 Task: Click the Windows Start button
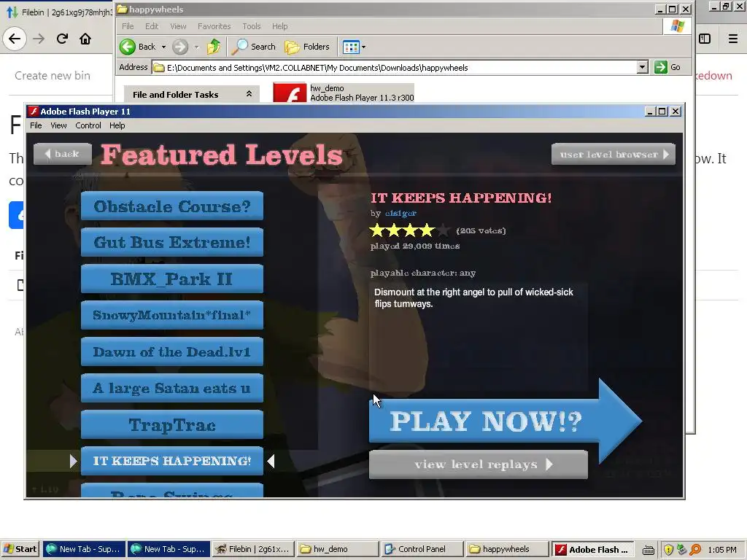(20, 549)
